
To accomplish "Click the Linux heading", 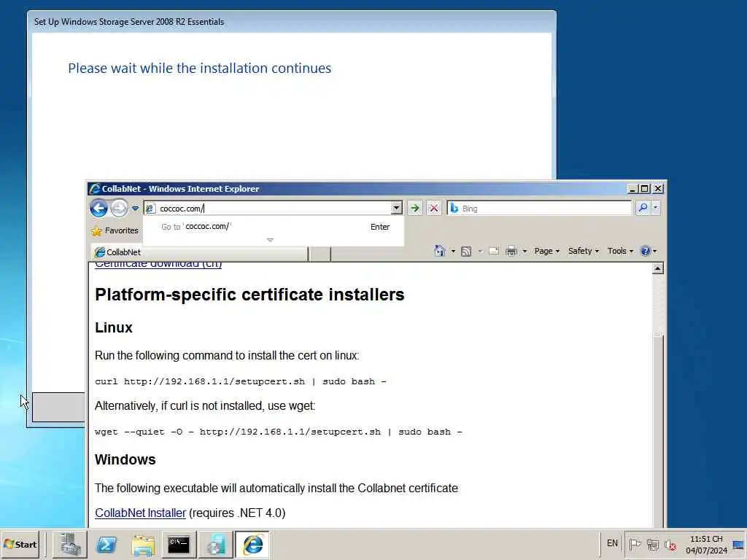I will pos(114,327).
